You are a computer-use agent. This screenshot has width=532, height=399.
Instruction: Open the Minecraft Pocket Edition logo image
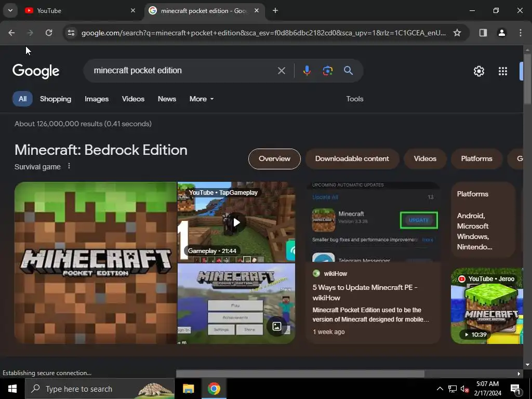tap(96, 263)
